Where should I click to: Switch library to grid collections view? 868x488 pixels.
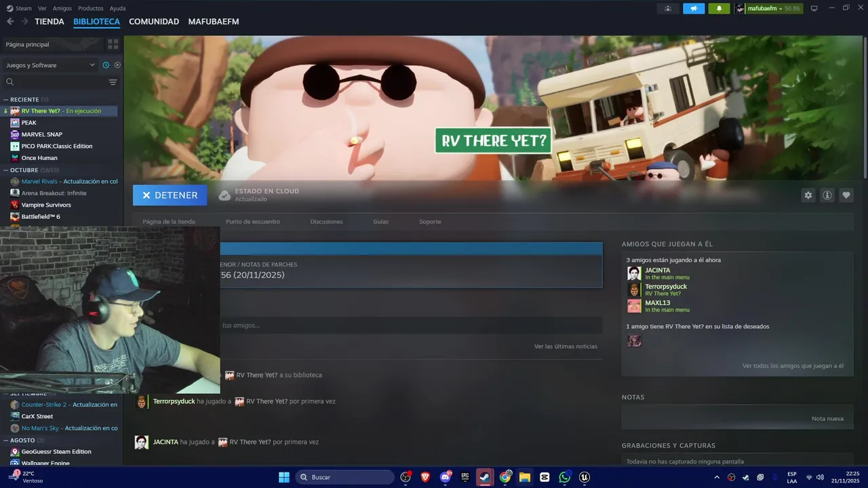pyautogui.click(x=113, y=44)
